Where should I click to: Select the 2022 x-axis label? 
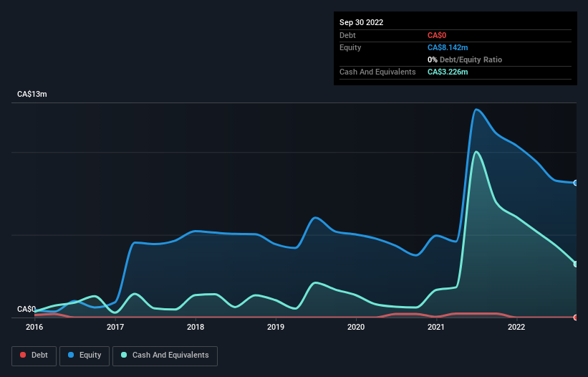tap(516, 327)
